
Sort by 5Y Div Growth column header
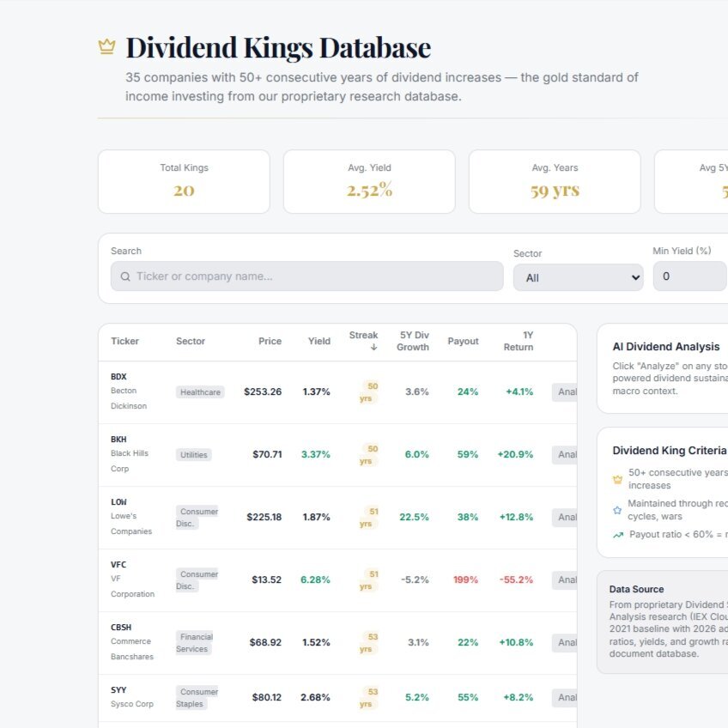pyautogui.click(x=413, y=341)
